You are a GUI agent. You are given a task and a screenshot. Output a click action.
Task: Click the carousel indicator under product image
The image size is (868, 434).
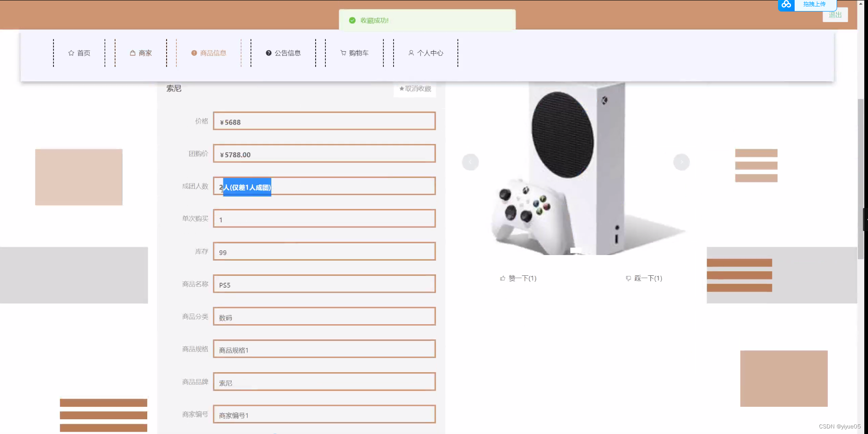pos(576,250)
